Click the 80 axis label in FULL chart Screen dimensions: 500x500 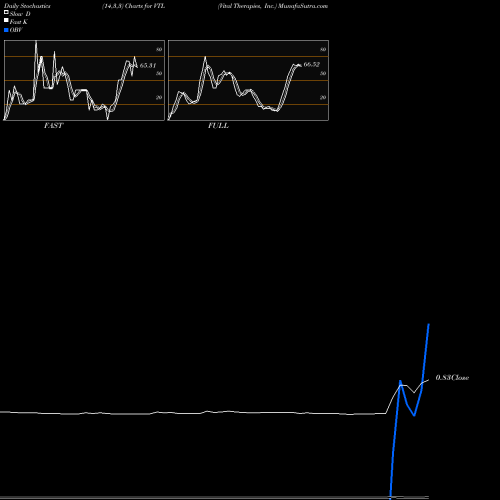tap(323, 49)
